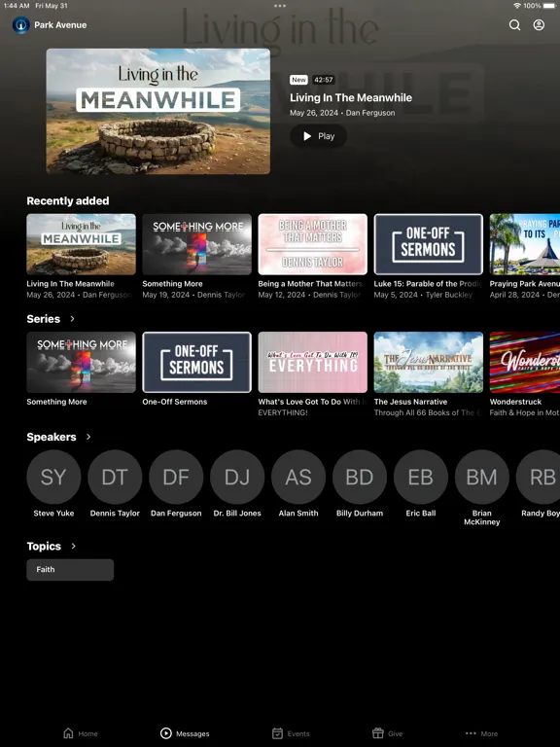Open What's Love Got To Do series
This screenshot has width=560, height=747.
[312, 363]
